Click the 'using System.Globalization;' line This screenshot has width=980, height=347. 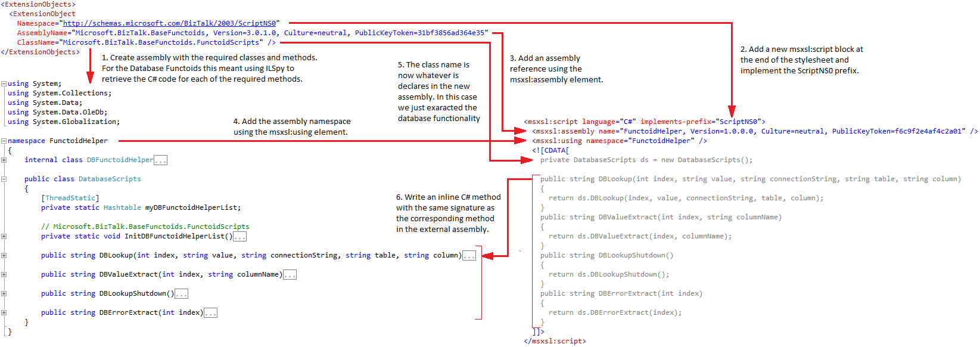coord(64,122)
